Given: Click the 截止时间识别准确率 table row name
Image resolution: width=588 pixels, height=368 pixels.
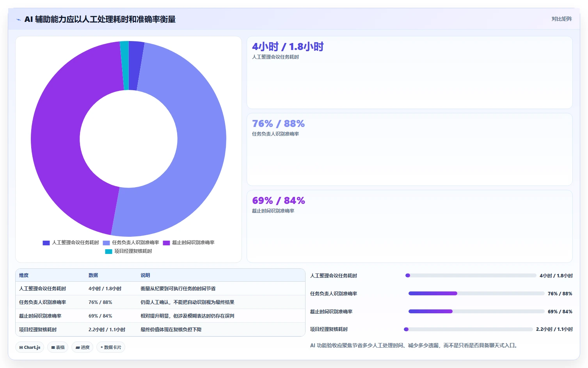Looking at the screenshot, I should click(40, 316).
